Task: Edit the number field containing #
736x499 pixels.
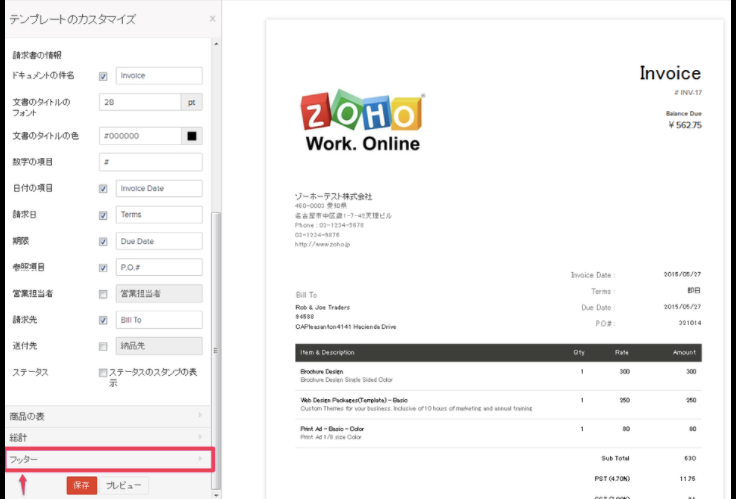Action: click(151, 162)
